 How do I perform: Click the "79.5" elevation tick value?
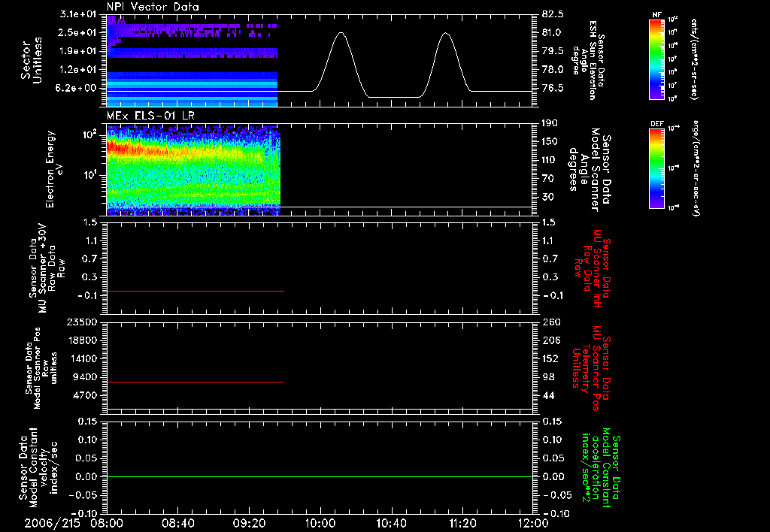[x=553, y=51]
